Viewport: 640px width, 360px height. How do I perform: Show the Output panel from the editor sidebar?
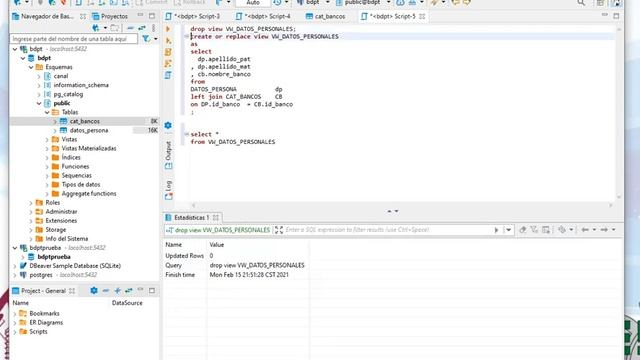tap(169, 155)
